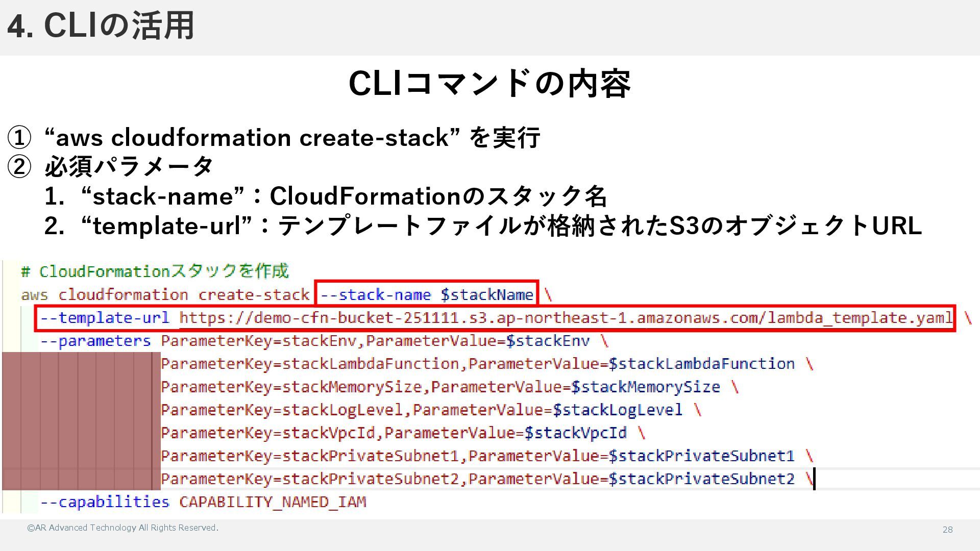Click the stackPrivateSubnet1 parameter line
This screenshot has height=551, width=980.
point(477,456)
